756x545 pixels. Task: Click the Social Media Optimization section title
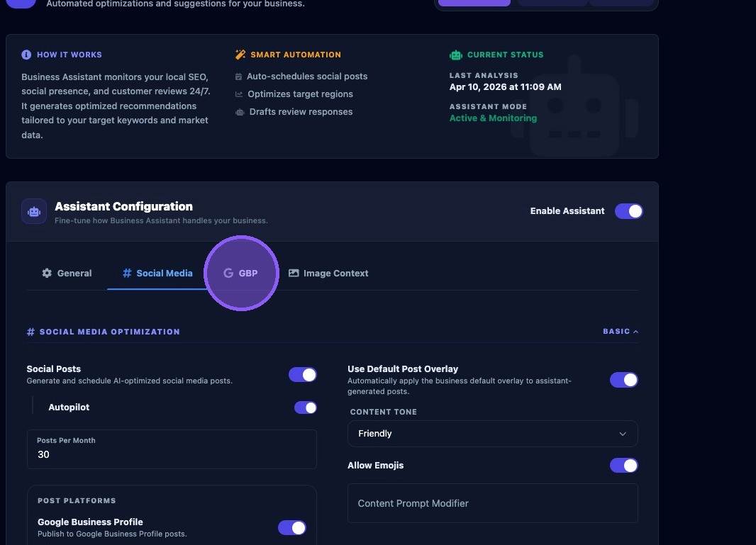(x=109, y=332)
